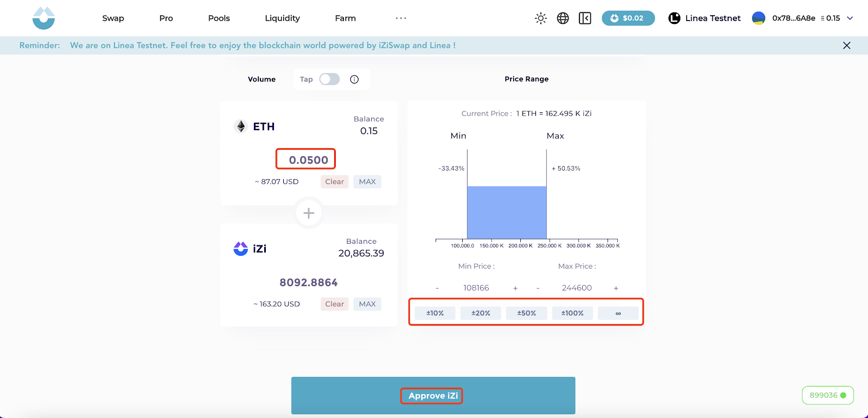Decrease Min Price with minus
This screenshot has width=868, height=418.
[437, 288]
